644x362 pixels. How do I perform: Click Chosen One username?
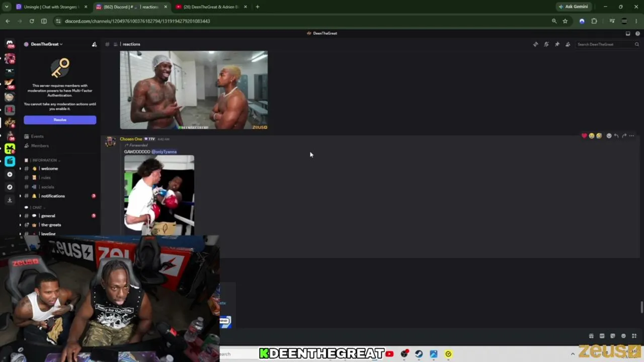coord(131,139)
